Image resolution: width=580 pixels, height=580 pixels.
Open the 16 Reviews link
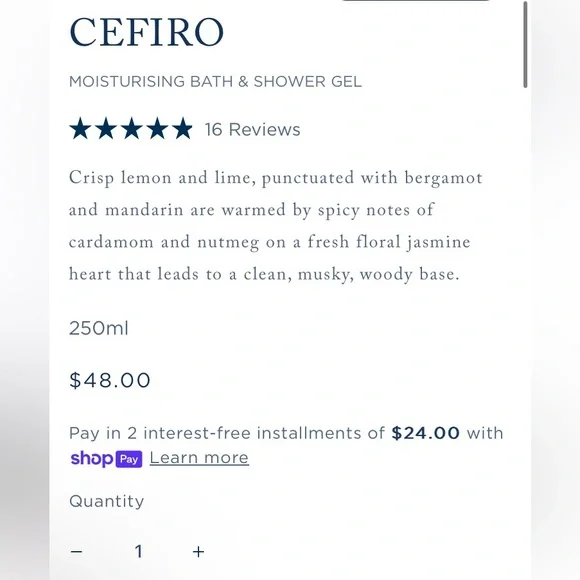click(x=253, y=129)
